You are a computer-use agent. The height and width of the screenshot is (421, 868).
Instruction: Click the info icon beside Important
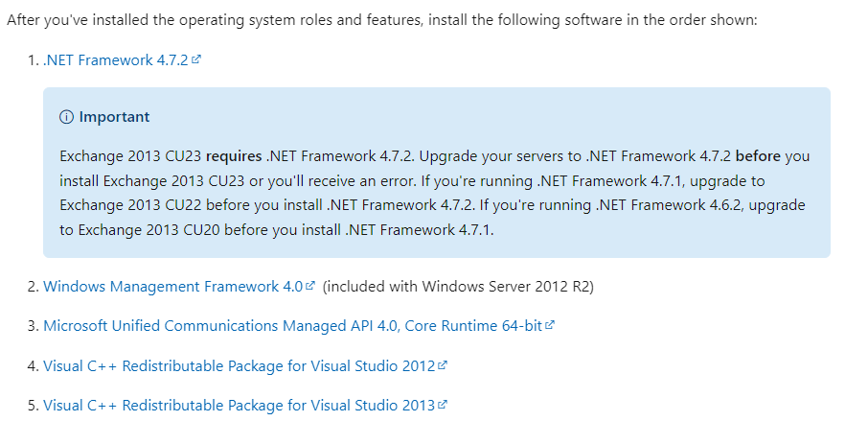tap(66, 117)
